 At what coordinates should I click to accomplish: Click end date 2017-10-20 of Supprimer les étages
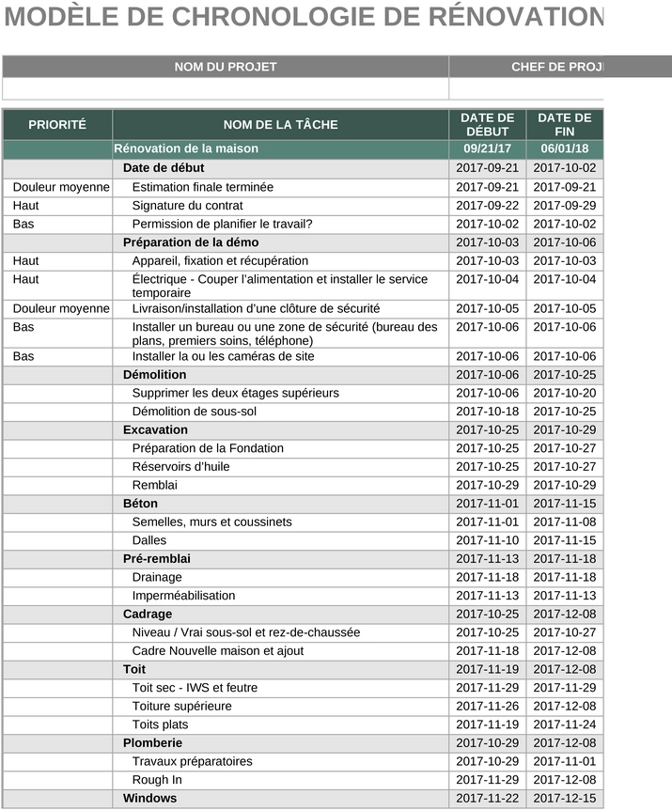(x=565, y=393)
